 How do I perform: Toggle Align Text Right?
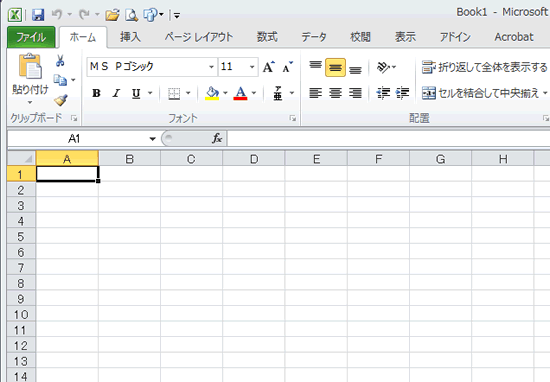355,93
